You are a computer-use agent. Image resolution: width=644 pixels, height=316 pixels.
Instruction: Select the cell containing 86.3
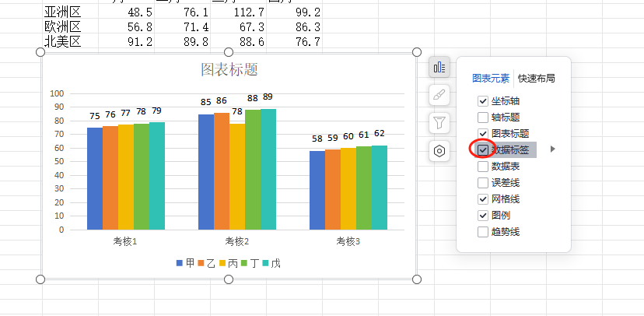[x=294, y=26]
